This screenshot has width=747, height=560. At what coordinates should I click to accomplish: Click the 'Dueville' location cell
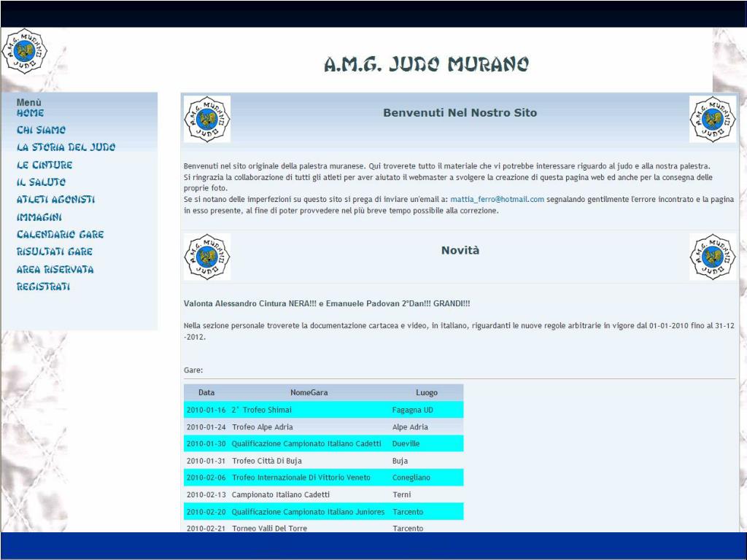pyautogui.click(x=406, y=443)
